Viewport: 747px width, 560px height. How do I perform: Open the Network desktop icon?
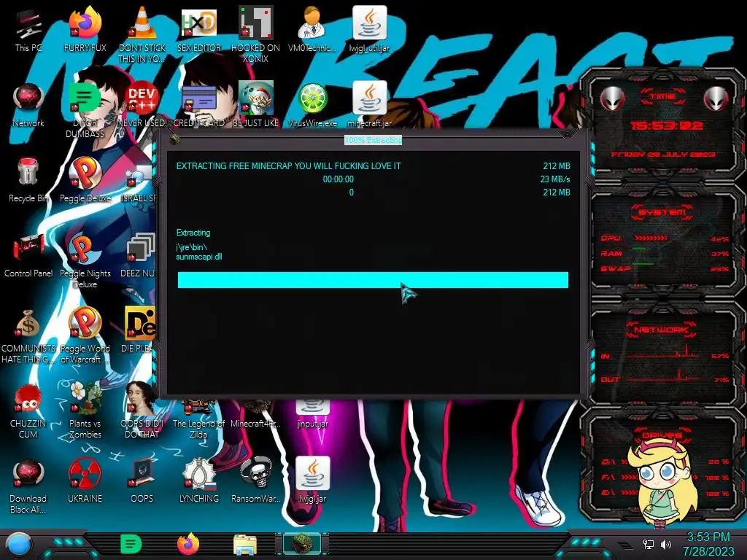click(x=28, y=106)
